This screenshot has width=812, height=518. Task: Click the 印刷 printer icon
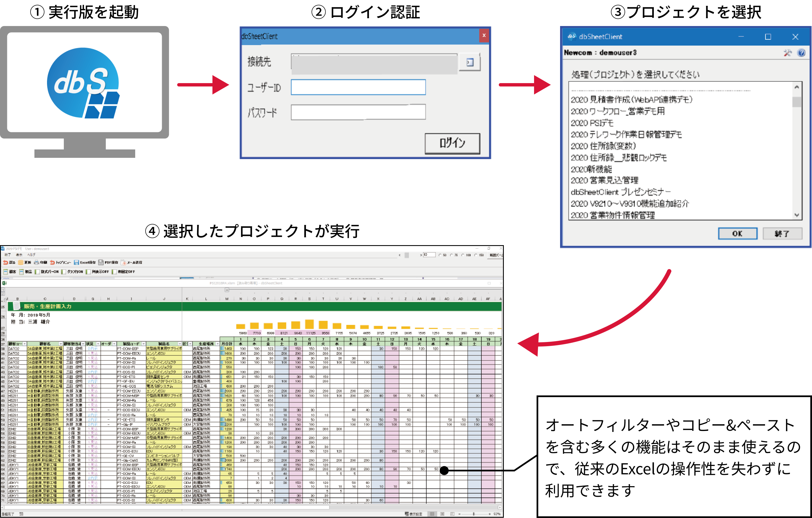36,262
